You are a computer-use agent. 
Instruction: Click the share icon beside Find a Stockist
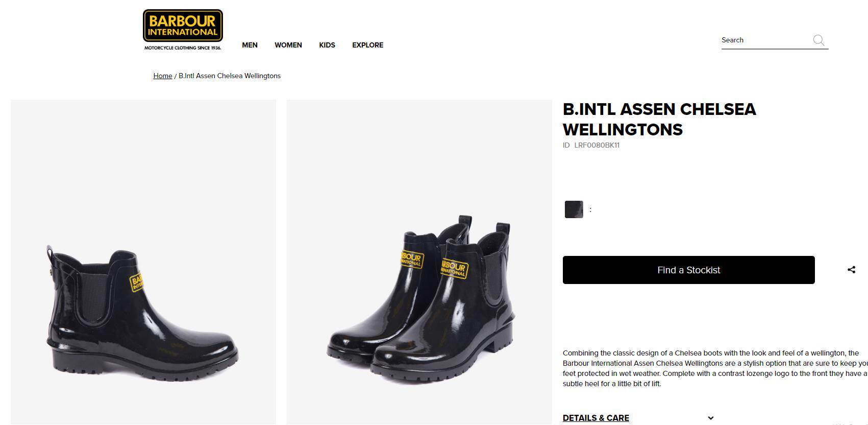pyautogui.click(x=851, y=270)
